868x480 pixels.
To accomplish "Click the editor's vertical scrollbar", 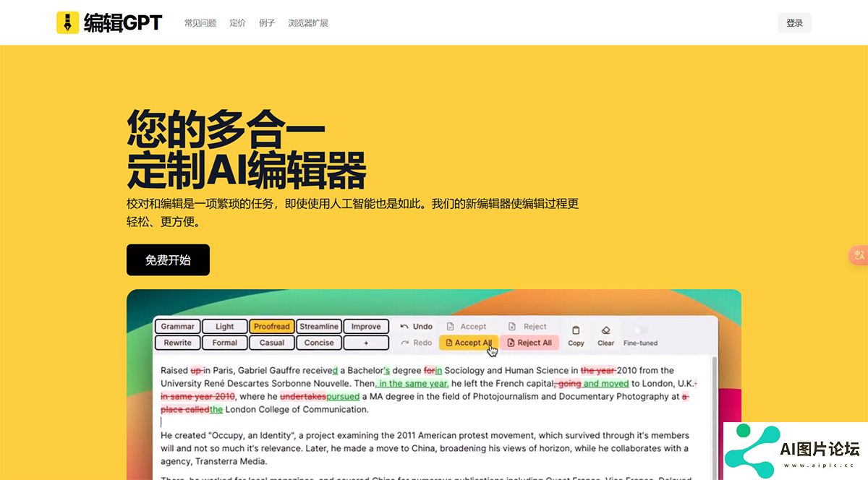I will 714,418.
